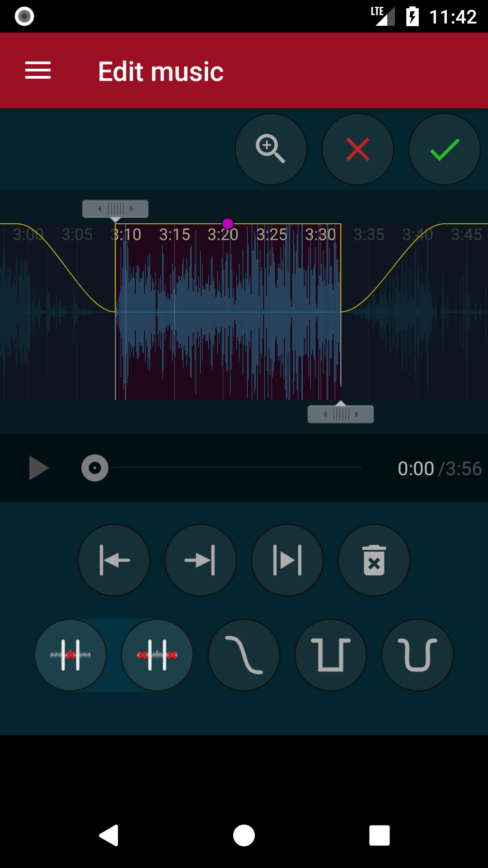
Task: Go back with Android back button
Action: (109, 835)
